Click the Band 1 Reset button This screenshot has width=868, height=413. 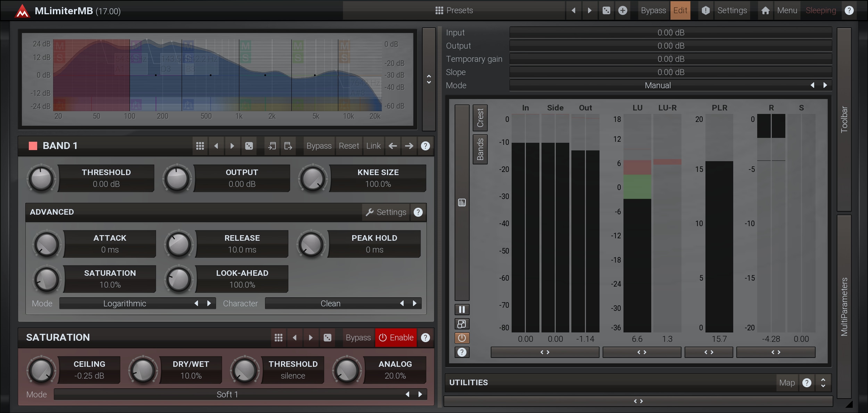point(349,146)
